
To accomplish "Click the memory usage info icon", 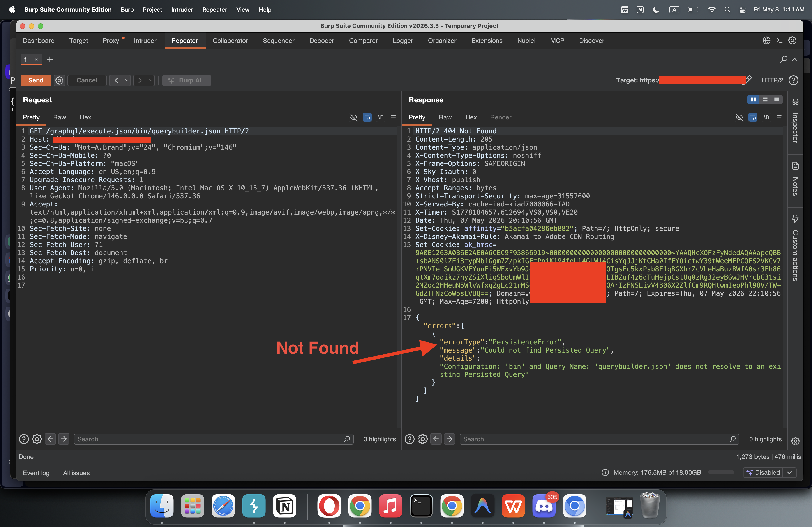I will (x=605, y=472).
